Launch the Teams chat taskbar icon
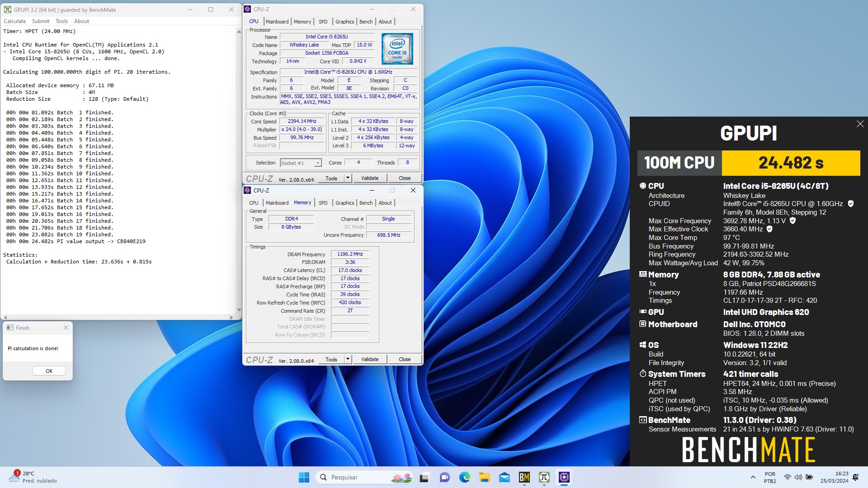This screenshot has width=868, height=488. click(x=444, y=477)
